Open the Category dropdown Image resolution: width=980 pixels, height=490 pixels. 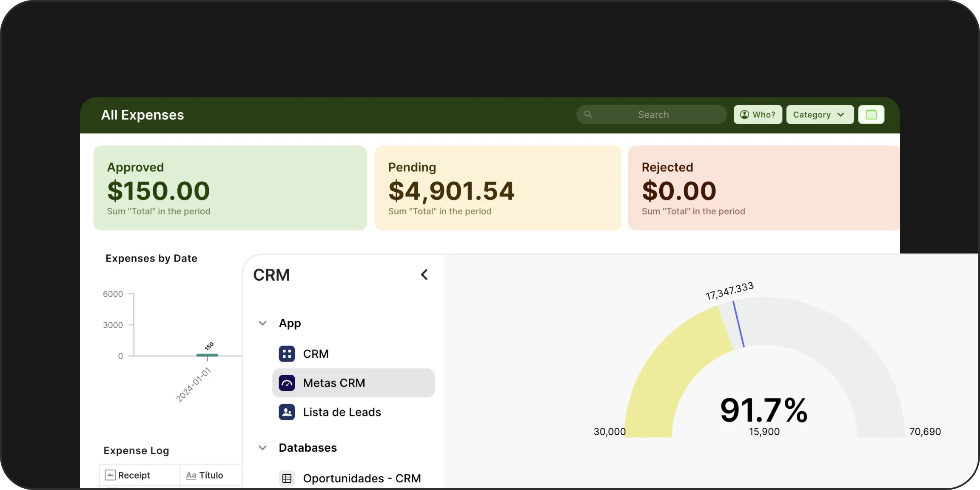[x=819, y=114]
